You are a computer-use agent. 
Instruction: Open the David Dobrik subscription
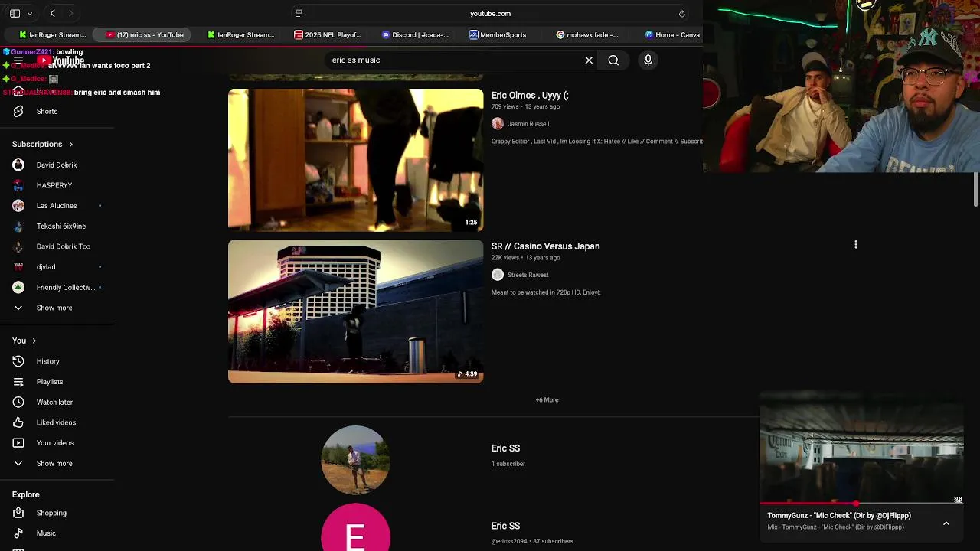[x=57, y=165]
